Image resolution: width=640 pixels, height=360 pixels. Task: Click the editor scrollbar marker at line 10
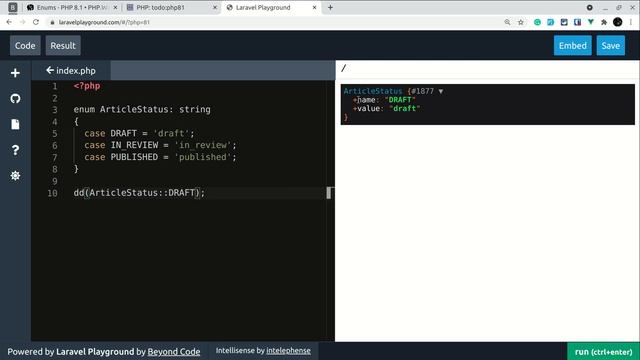click(330, 193)
